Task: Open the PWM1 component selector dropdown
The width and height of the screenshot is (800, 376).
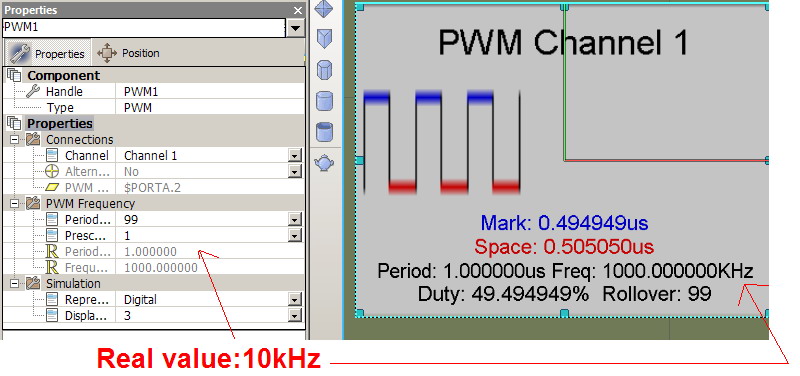Action: (295, 28)
